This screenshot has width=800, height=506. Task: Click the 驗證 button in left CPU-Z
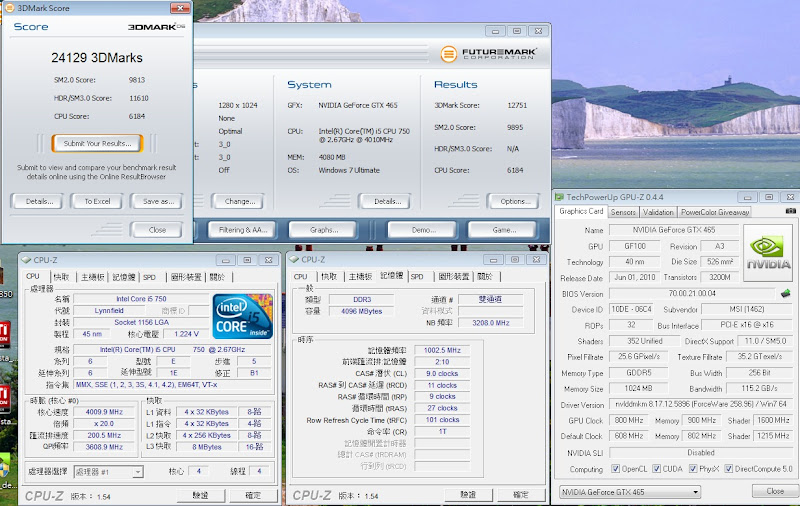pos(201,495)
